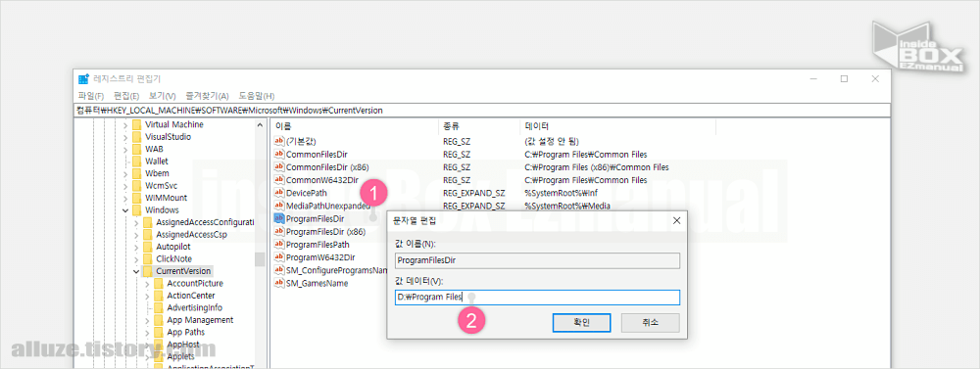Screen dimensions: 980x369
Task: Click the Registry Editor title bar icon
Action: pos(83,78)
